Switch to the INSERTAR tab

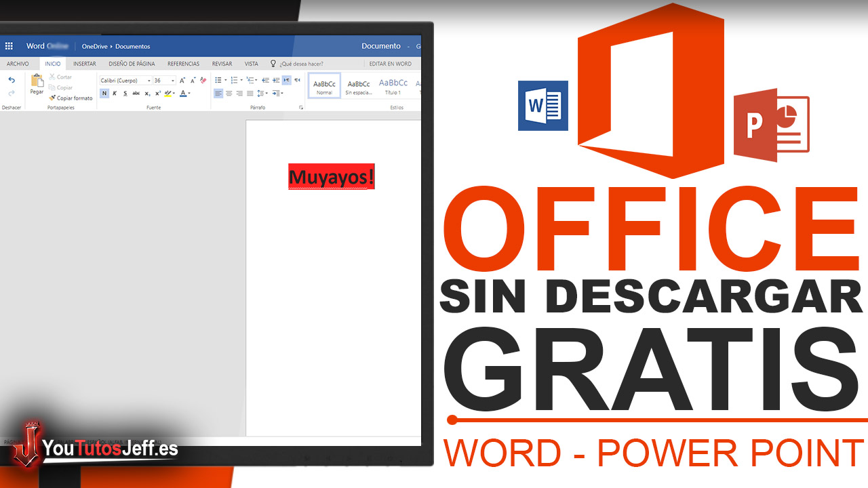(85, 64)
